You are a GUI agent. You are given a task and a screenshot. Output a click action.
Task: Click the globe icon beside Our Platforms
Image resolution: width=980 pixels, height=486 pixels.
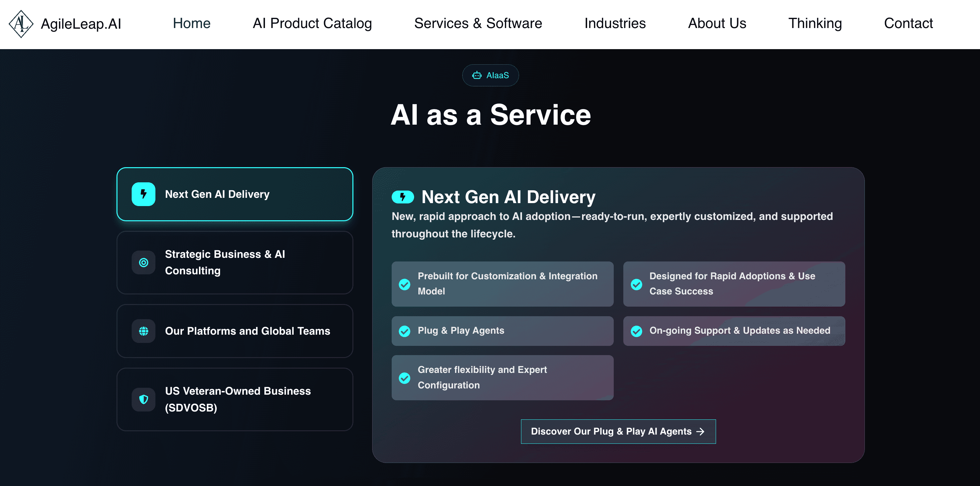click(x=144, y=331)
